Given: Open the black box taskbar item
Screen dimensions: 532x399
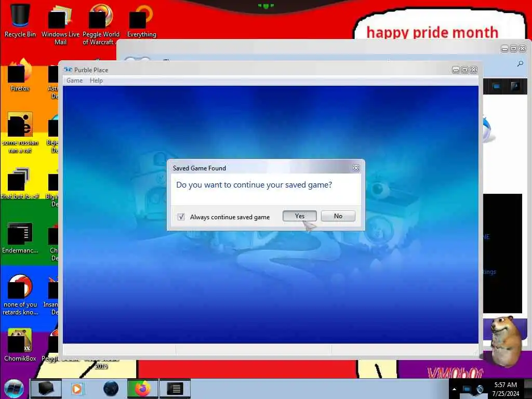Looking at the screenshot, I should tap(46, 389).
